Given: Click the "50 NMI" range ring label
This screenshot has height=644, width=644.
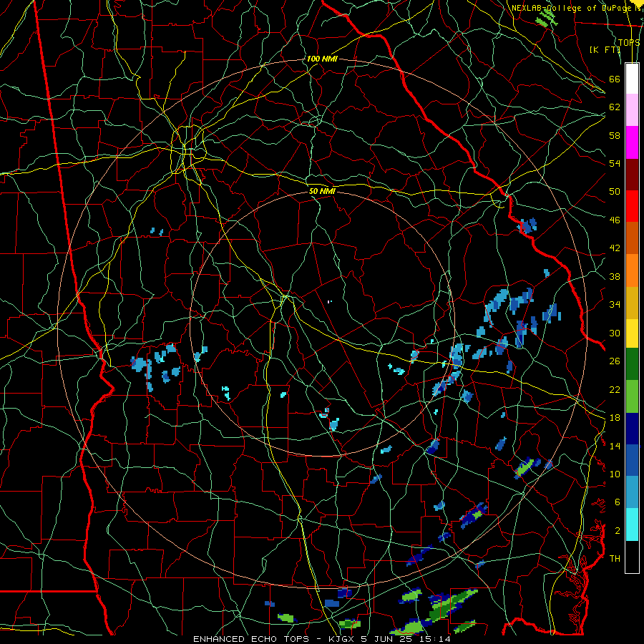Looking at the screenshot, I should [x=322, y=191].
